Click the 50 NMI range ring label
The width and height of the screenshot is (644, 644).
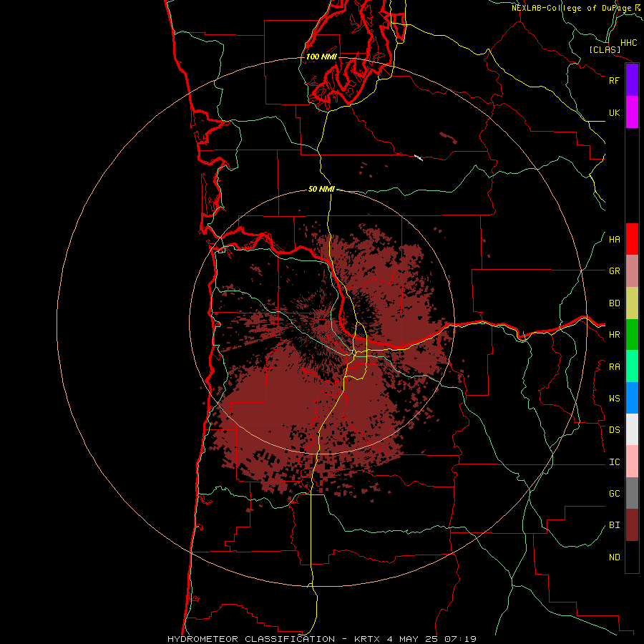coord(321,189)
